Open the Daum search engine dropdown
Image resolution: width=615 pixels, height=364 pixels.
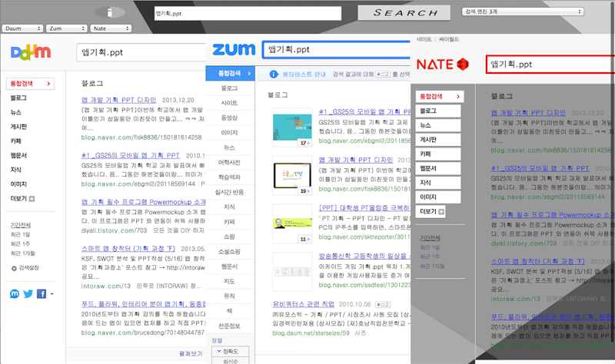pos(22,28)
